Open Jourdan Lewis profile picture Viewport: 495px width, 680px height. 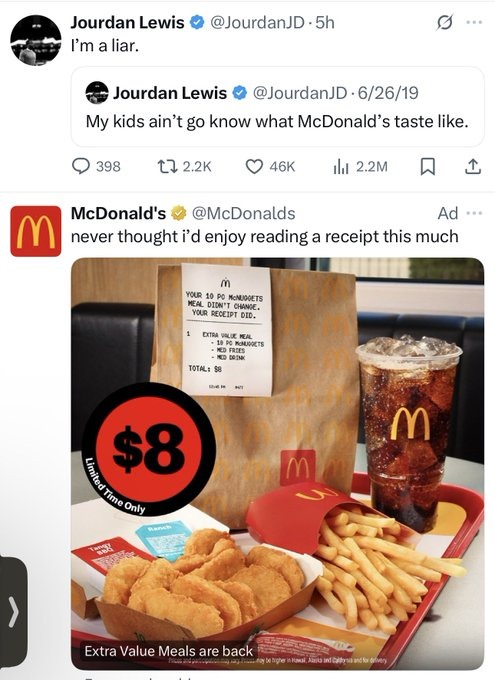(x=36, y=40)
